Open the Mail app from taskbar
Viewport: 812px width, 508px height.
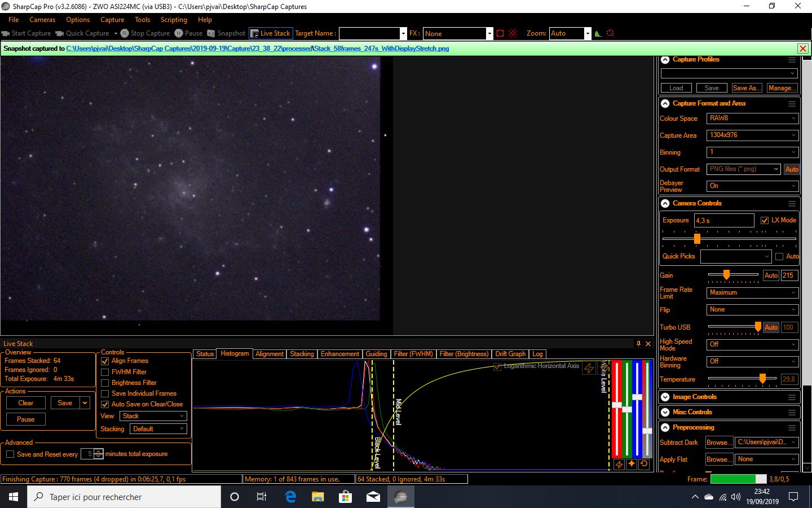(373, 497)
